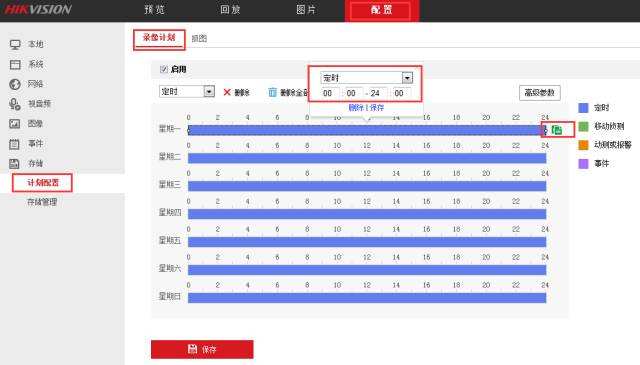640x365 pixels.
Task: Click the orange 动测或报警 legend swatch
Action: (x=584, y=145)
